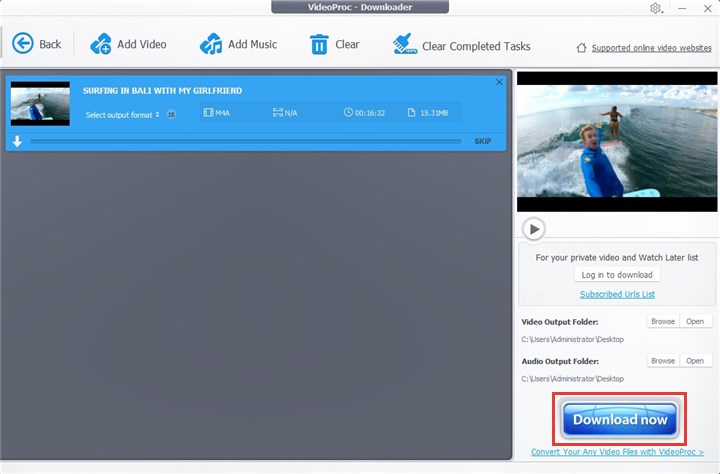Expand the Select output format dropdown
The height and width of the screenshot is (474, 720).
tap(122, 115)
